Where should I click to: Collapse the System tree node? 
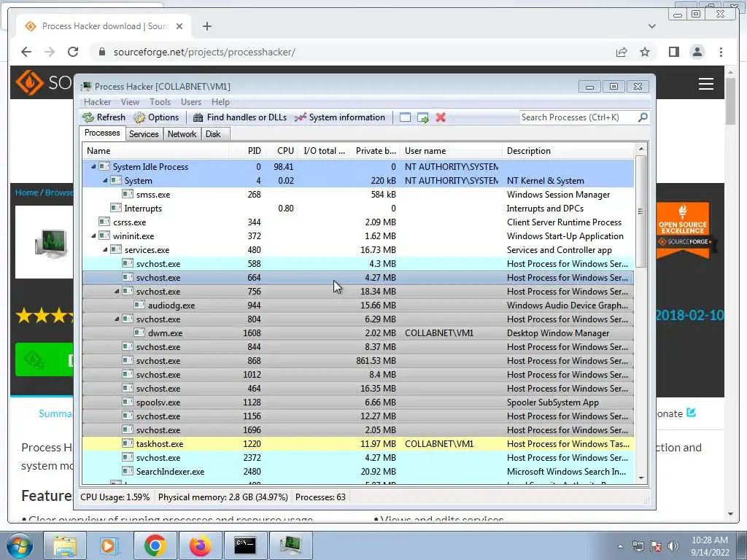point(105,181)
